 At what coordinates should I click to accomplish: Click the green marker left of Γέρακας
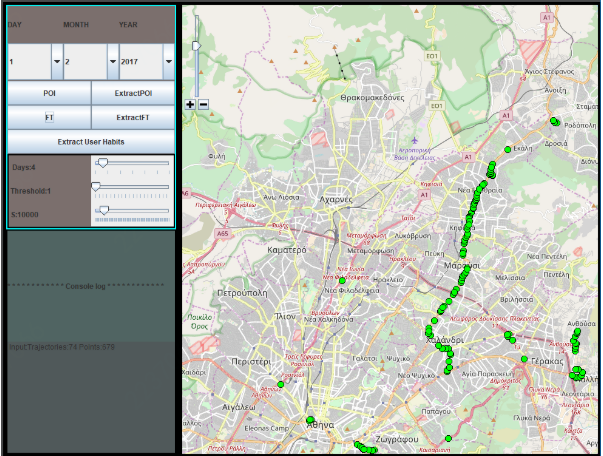pyautogui.click(x=522, y=360)
